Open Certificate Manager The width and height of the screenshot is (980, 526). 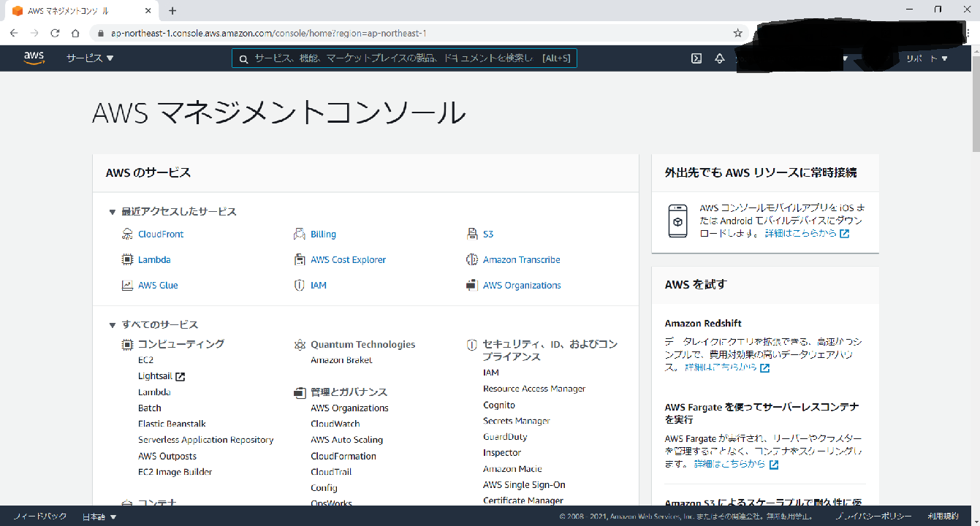pos(523,501)
